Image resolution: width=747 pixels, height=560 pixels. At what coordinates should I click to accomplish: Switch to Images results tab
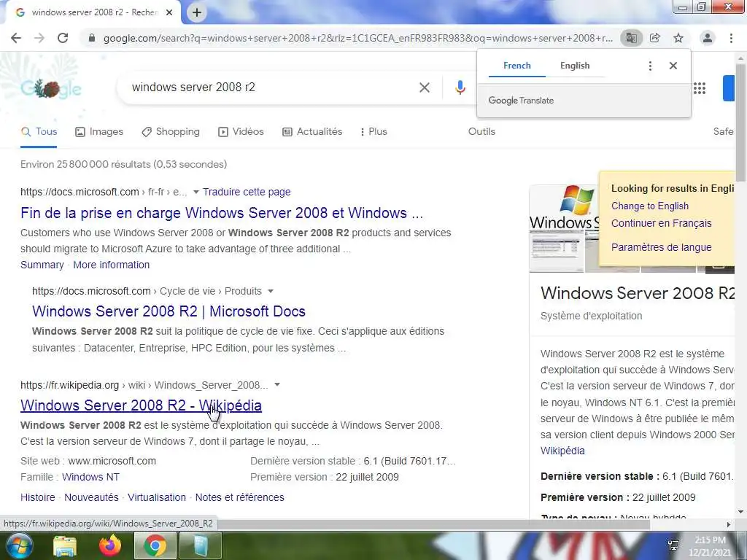[x=99, y=132]
